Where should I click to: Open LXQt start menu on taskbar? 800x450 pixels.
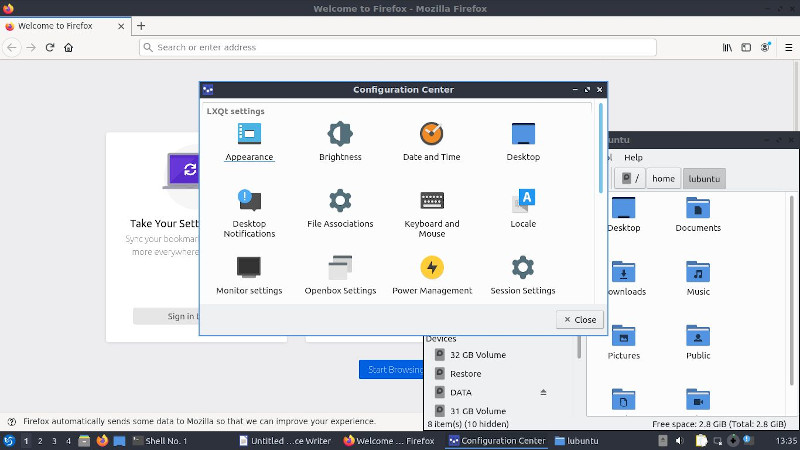(9, 440)
